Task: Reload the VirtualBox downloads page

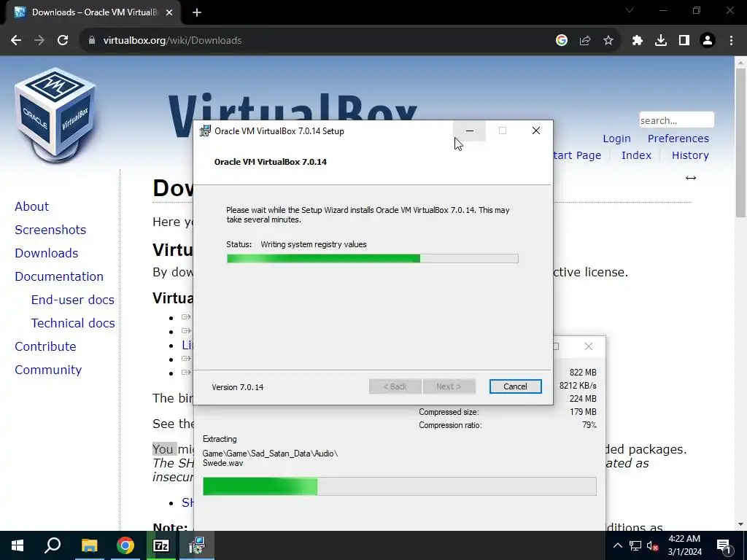Action: click(x=63, y=41)
